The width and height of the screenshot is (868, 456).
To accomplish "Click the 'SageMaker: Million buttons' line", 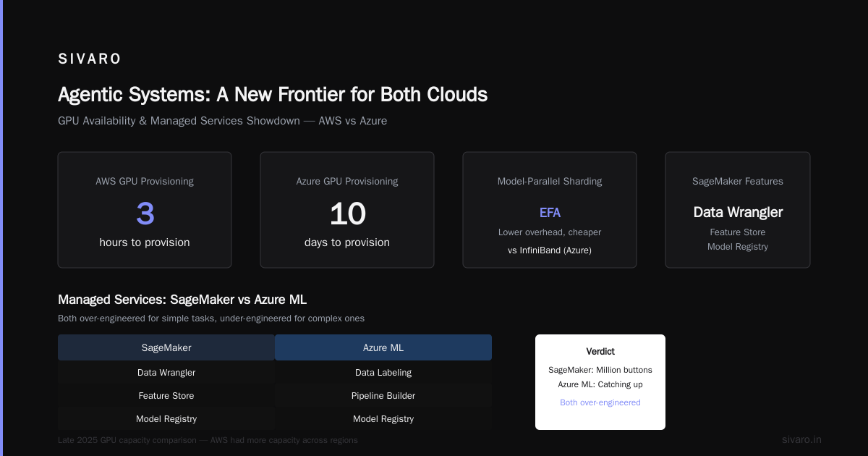I will pos(600,370).
